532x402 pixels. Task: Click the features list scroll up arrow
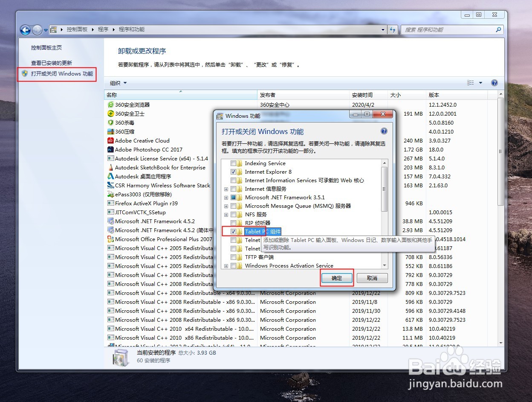pos(384,163)
